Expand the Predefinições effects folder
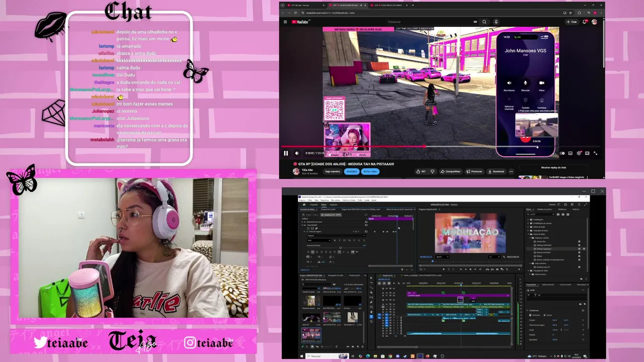The height and width of the screenshot is (362, 644). tap(528, 220)
